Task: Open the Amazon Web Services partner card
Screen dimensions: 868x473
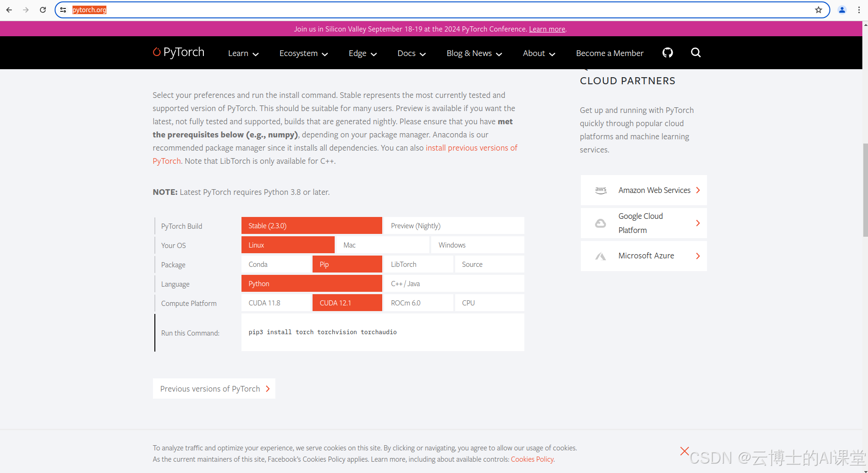Action: 644,190
